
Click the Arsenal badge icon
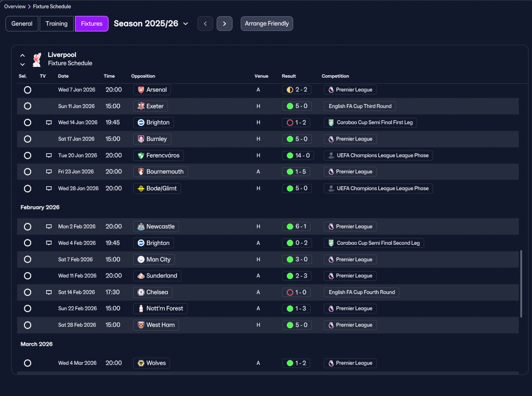[x=141, y=90]
